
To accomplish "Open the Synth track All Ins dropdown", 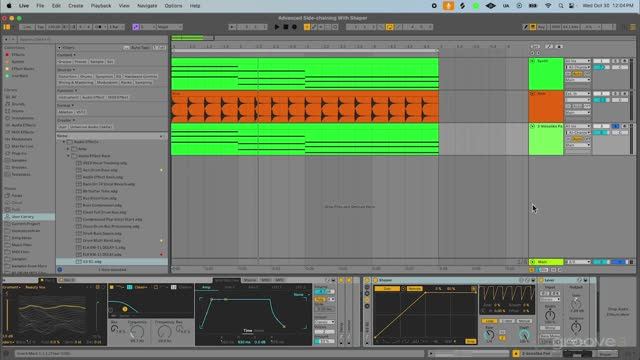I will pos(578,61).
